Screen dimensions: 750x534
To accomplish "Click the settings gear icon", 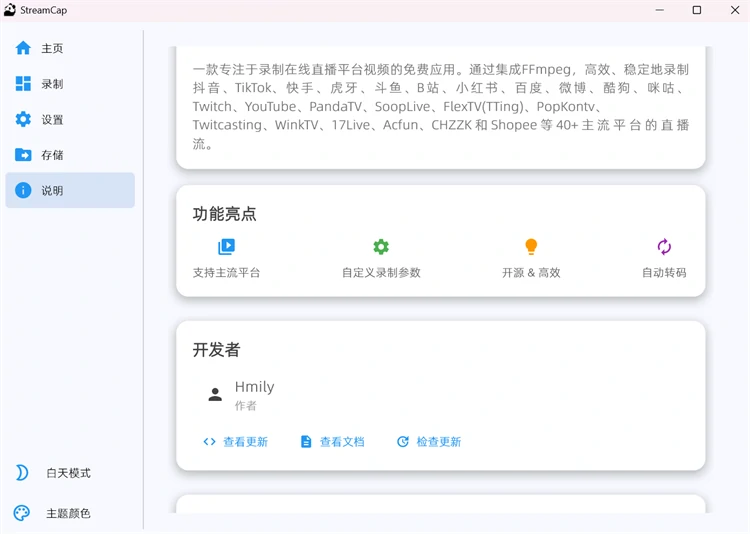I will (23, 119).
